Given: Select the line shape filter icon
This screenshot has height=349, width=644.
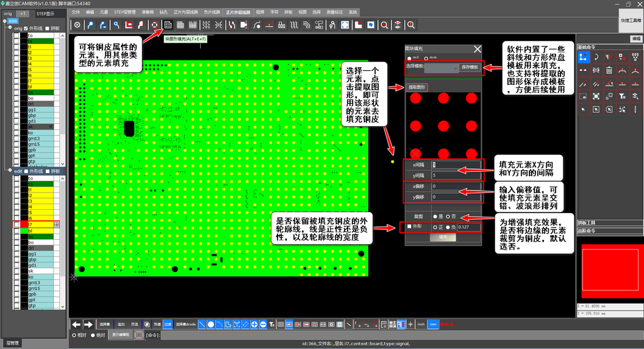Looking at the screenshot, I should coord(202,325).
